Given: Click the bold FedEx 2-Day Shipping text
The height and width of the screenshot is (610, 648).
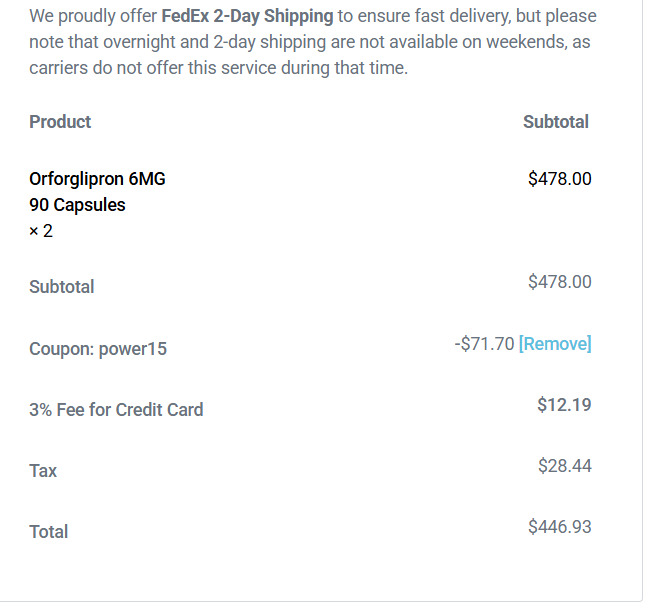Looking at the screenshot, I should click(x=247, y=17).
